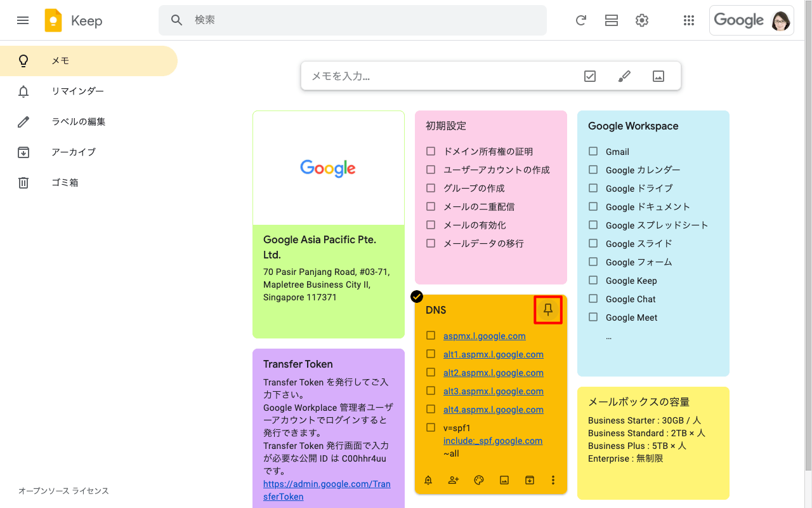
Task: Pin the DNS note
Action: pyautogui.click(x=548, y=310)
